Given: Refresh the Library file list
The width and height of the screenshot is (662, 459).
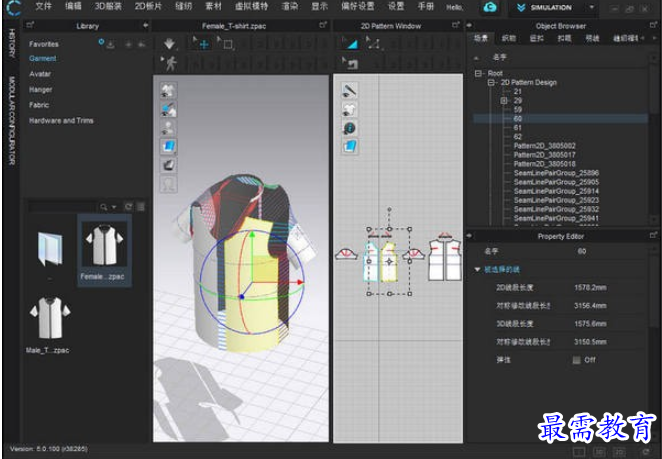Looking at the screenshot, I should pos(128,206).
